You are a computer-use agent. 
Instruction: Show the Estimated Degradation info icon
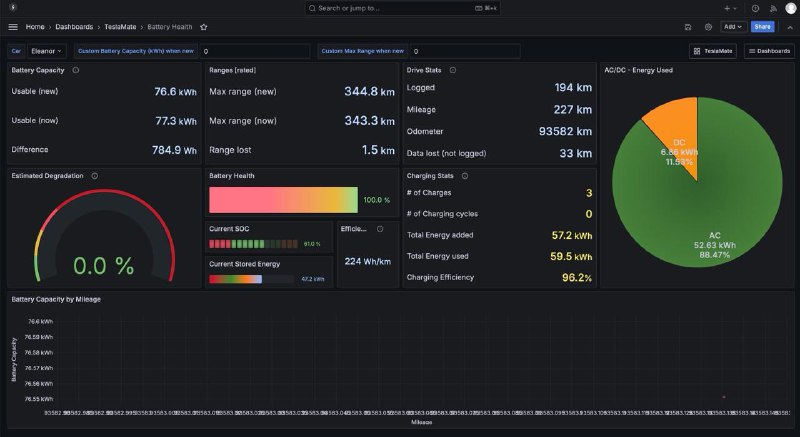(x=95, y=175)
